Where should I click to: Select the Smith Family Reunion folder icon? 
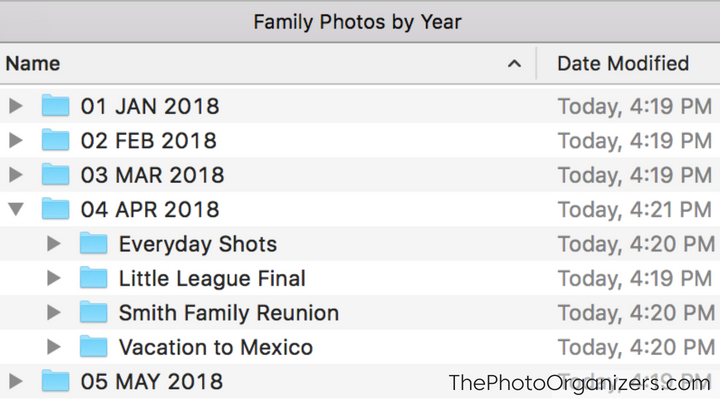click(94, 312)
